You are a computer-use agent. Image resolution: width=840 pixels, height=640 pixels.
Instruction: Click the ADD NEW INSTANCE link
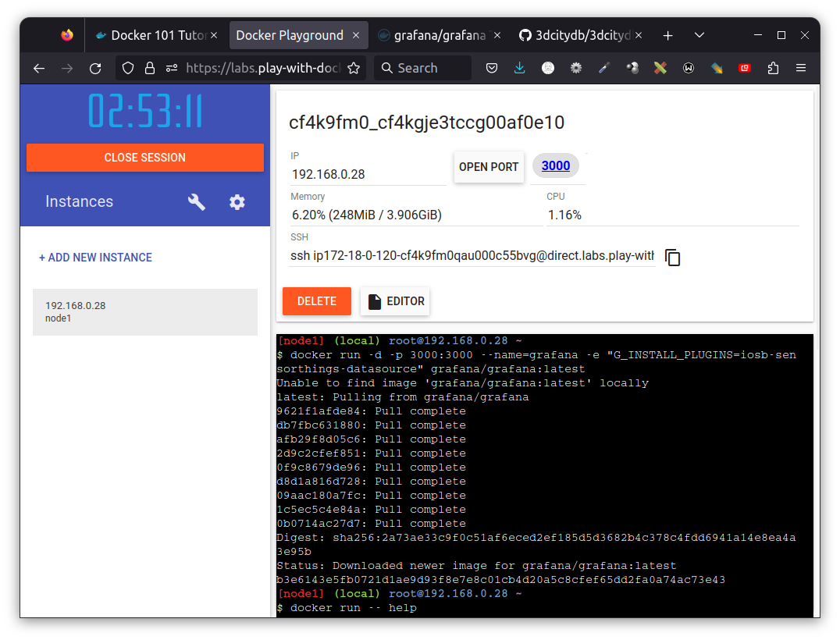(x=95, y=257)
